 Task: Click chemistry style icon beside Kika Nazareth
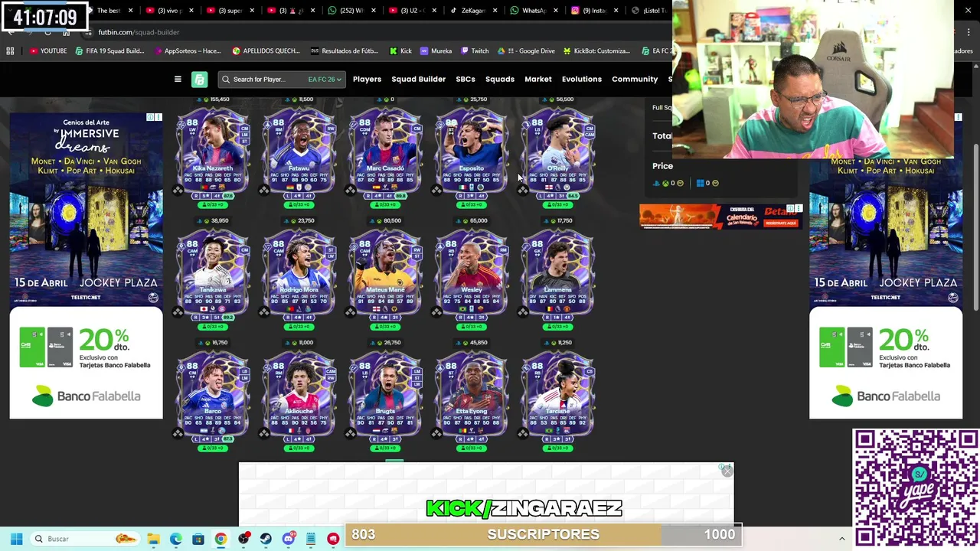178,190
